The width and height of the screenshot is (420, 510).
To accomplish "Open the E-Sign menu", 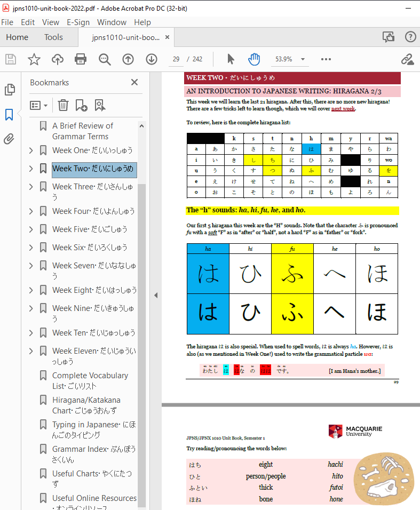I will tap(78, 22).
